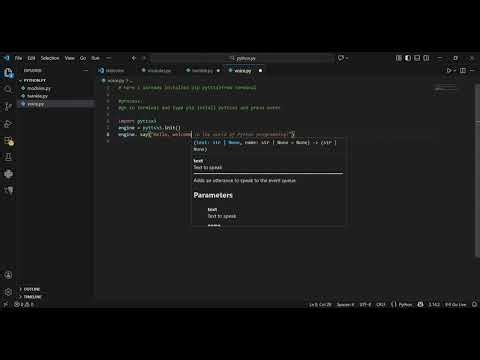The width and height of the screenshot is (480, 360).
Task: Open the Copilot chat icon in title bar
Action: (x=340, y=58)
